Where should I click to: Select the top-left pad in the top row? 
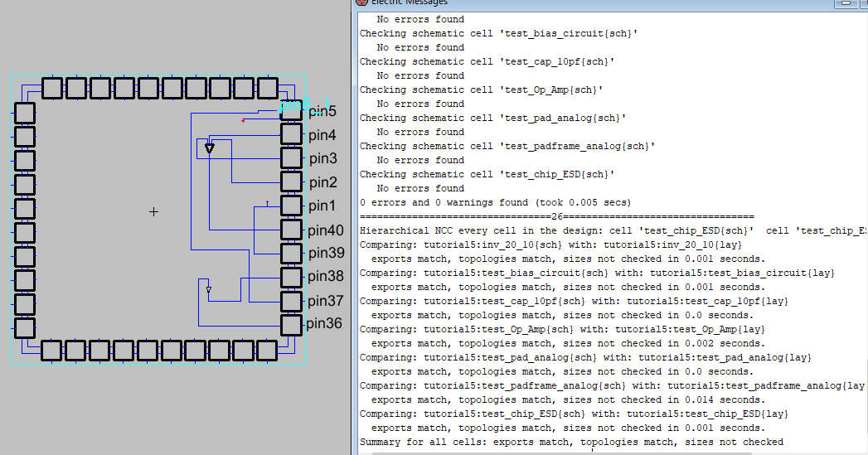(52, 88)
